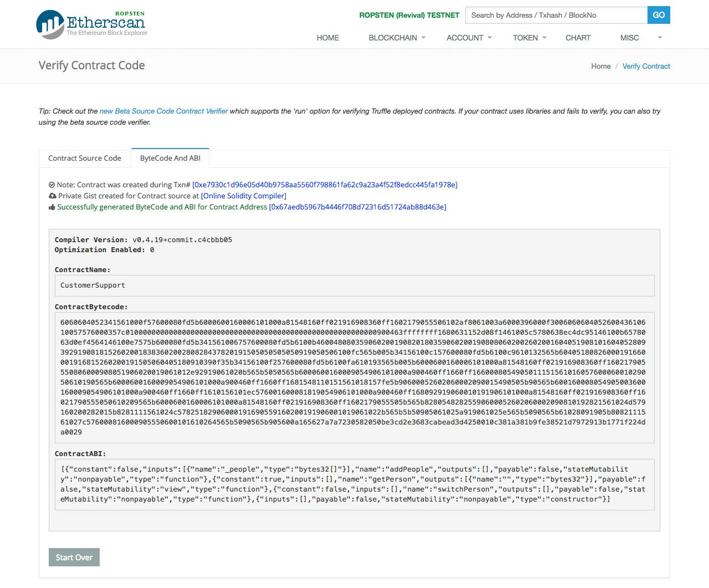
Task: Click the ContractBytecode: label
Action: [x=91, y=306]
